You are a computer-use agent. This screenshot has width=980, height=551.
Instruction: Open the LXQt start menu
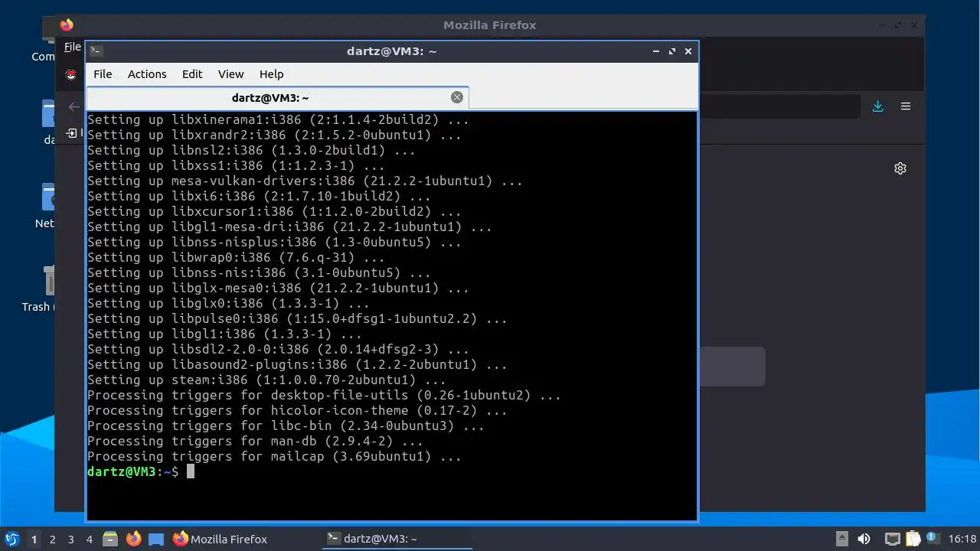click(x=11, y=539)
